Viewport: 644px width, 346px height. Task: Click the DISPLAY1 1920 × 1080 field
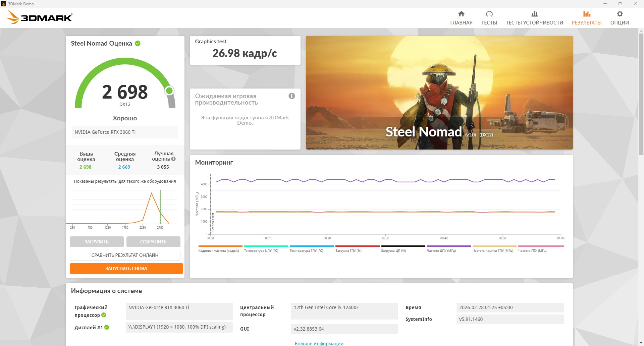click(x=179, y=327)
